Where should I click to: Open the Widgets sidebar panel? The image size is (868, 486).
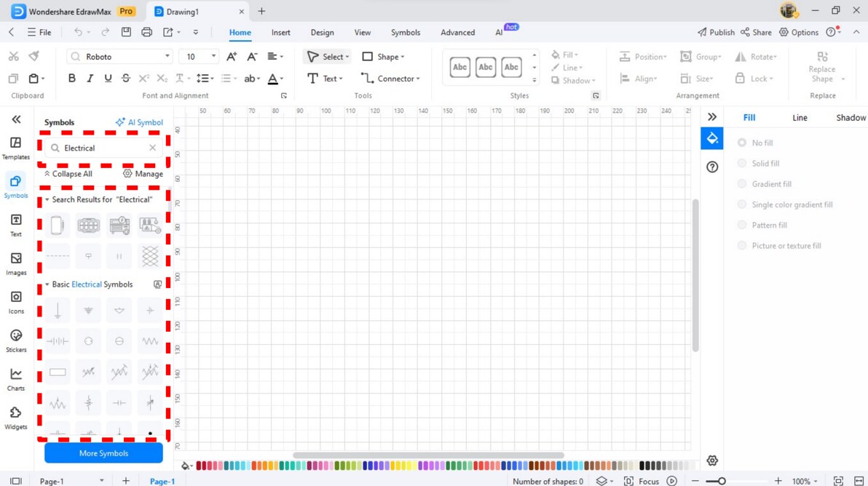[x=15, y=418]
